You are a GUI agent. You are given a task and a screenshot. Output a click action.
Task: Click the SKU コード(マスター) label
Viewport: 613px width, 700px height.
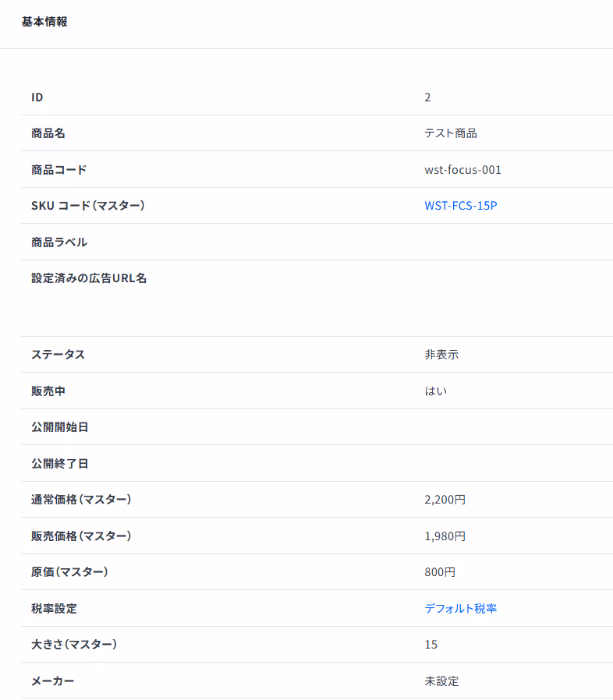(x=88, y=205)
